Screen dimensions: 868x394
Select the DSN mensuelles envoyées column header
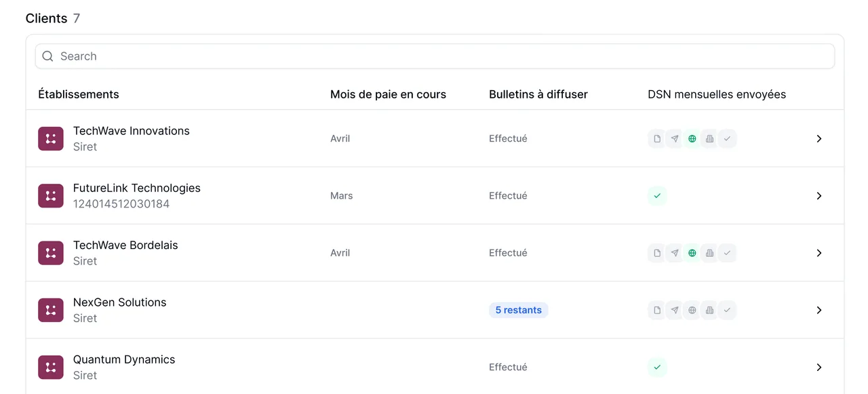coord(717,94)
